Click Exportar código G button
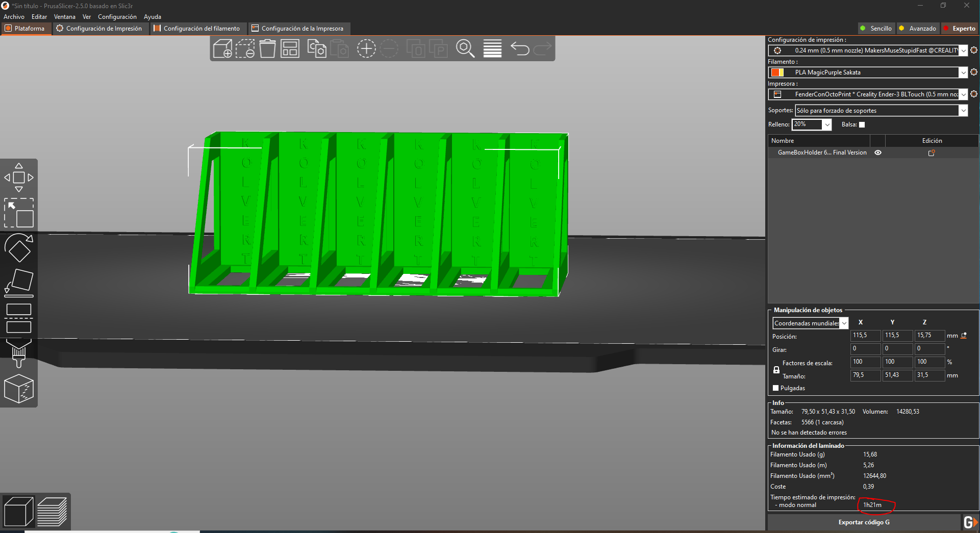980x533 pixels. 864,522
